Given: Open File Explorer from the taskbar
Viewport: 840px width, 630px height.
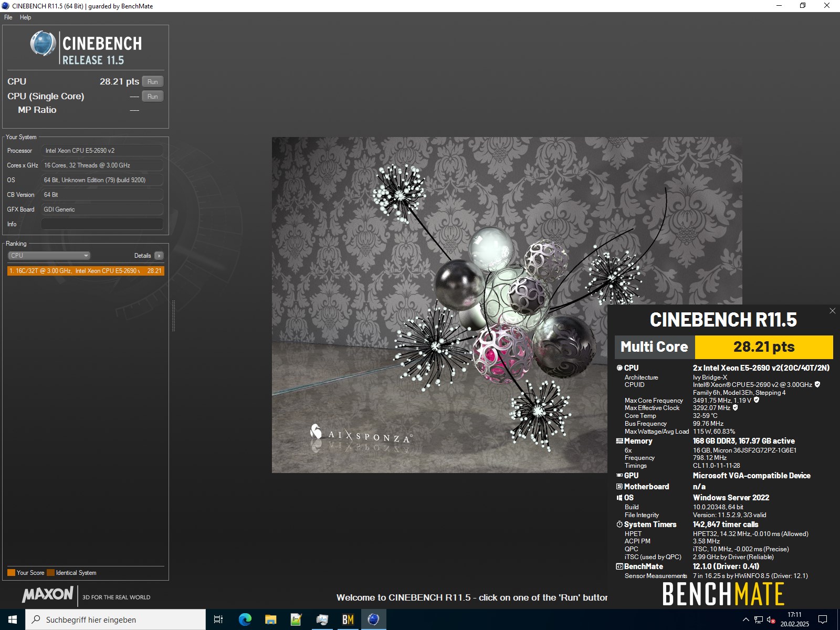Looking at the screenshot, I should pyautogui.click(x=270, y=619).
